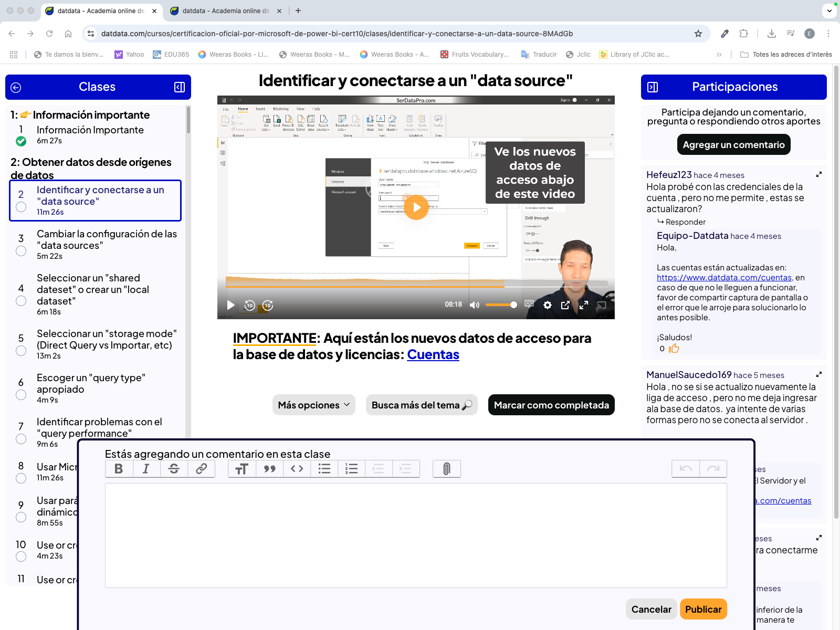This screenshot has height=630, width=840.
Task: Click Agregar un comentario button
Action: click(733, 144)
